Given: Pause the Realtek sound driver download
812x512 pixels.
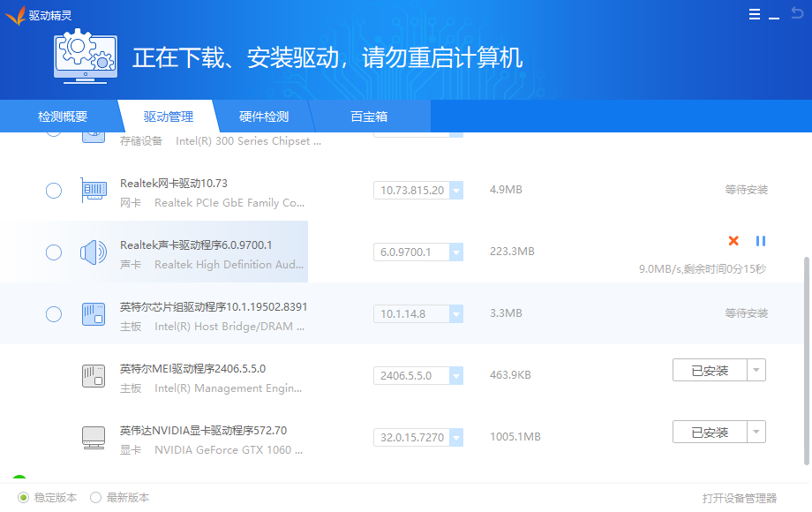Looking at the screenshot, I should [760, 241].
